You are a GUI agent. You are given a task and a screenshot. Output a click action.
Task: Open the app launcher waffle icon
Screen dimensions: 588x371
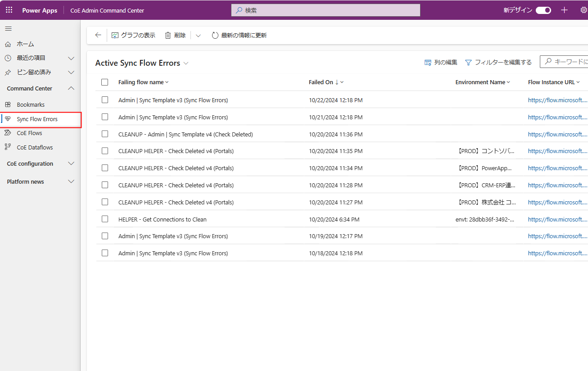[9, 10]
